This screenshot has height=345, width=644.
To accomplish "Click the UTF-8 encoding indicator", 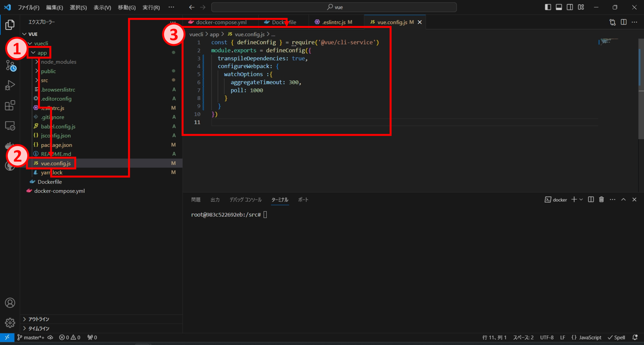I will 547,337.
